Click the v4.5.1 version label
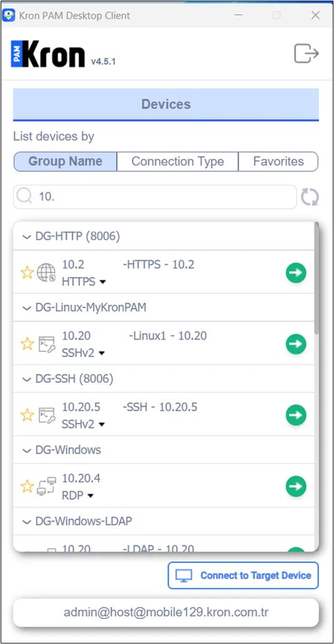334x644 pixels. click(x=104, y=62)
